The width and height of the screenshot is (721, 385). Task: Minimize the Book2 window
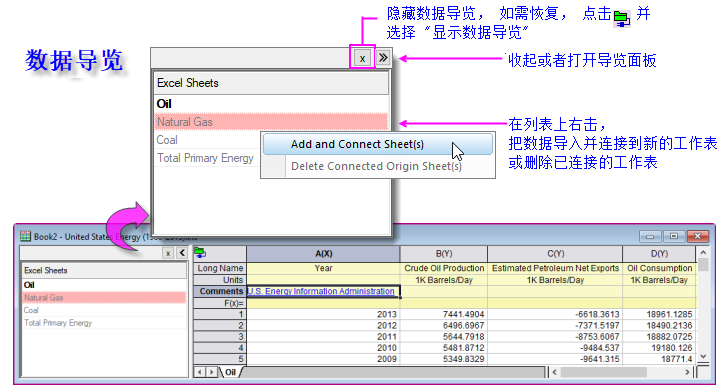click(650, 236)
